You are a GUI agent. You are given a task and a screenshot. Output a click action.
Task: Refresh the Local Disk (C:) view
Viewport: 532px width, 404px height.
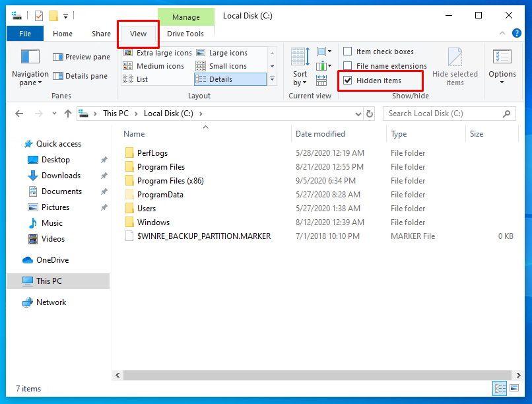pyautogui.click(x=370, y=114)
